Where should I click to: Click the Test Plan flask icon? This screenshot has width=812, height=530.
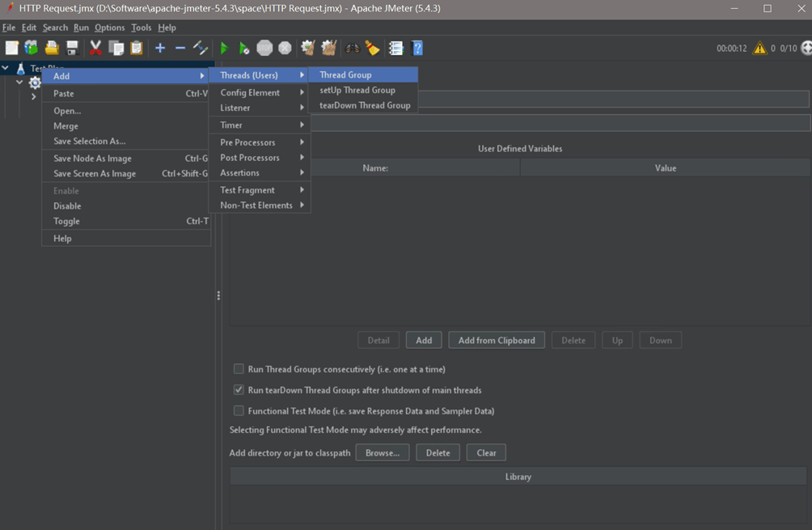(x=21, y=68)
